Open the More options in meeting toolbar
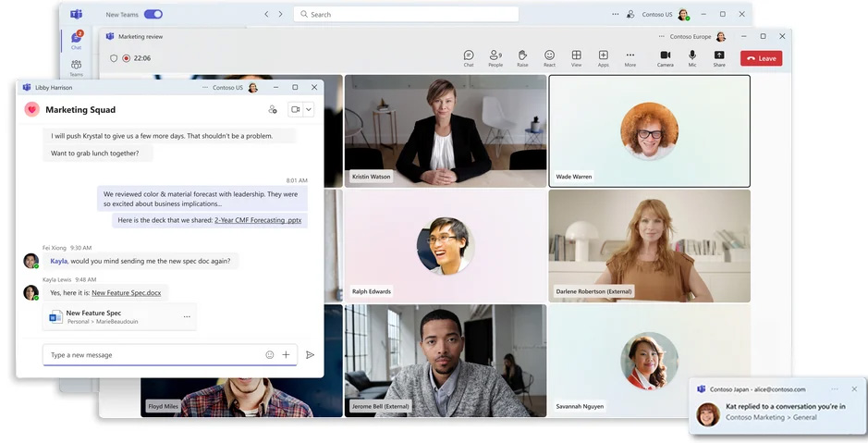Screen dimensions: 868x443 [630, 57]
